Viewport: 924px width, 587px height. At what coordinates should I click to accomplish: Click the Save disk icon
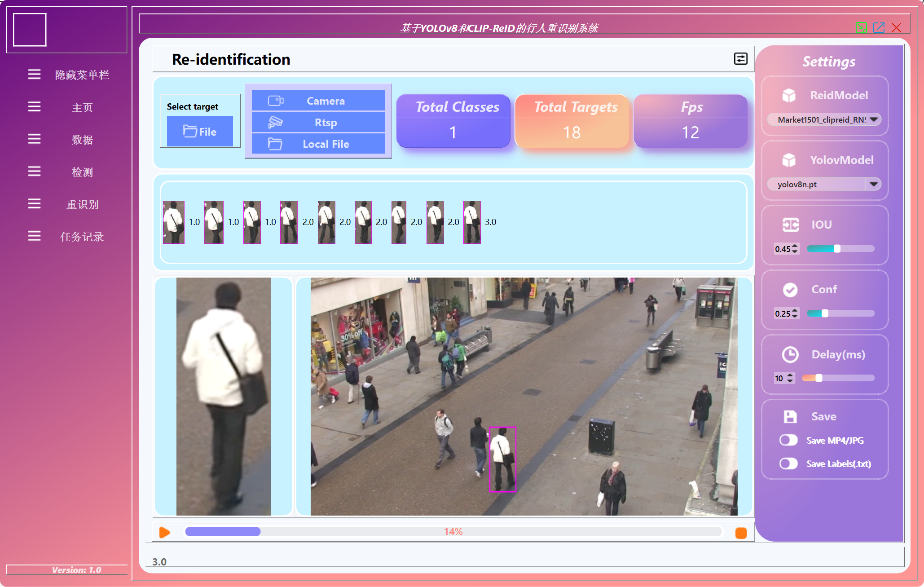coord(790,416)
